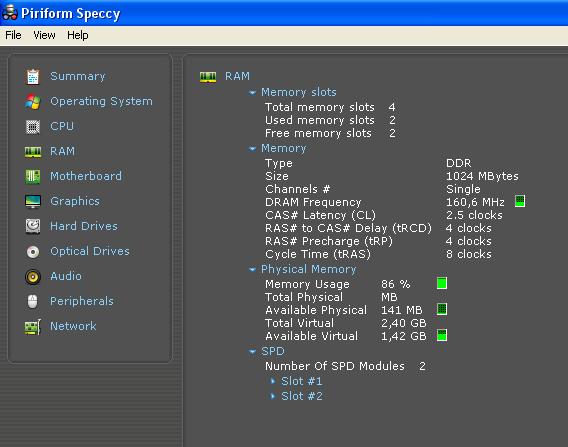View the Graphics section
This screenshot has width=568, height=447.
(75, 201)
